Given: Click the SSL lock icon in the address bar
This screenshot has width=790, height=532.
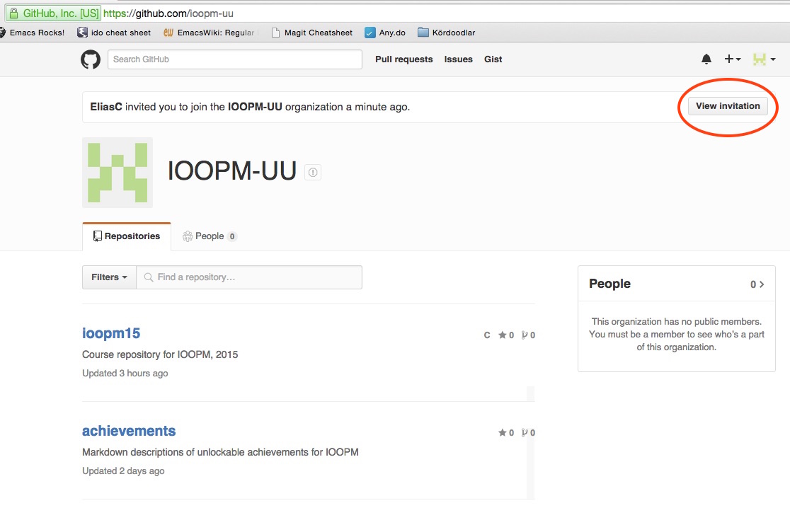Looking at the screenshot, I should 14,13.
